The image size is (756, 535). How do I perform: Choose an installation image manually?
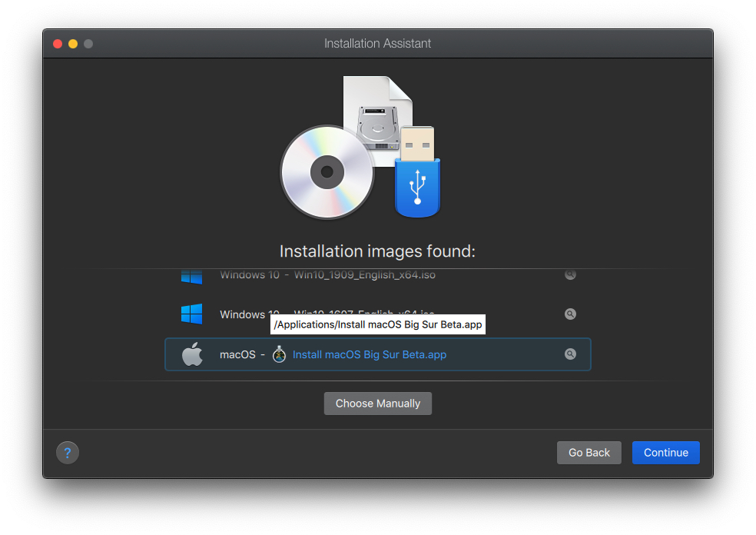tap(377, 404)
